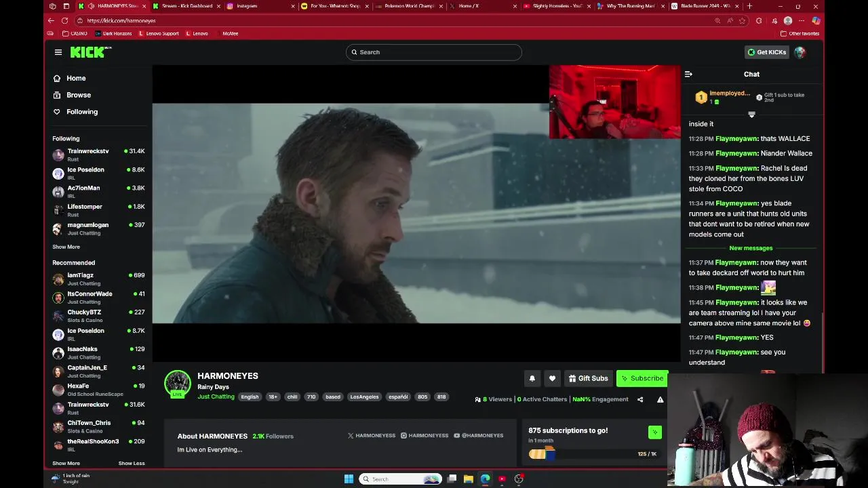
Task: Click the New messages divider in chat
Action: coord(751,248)
